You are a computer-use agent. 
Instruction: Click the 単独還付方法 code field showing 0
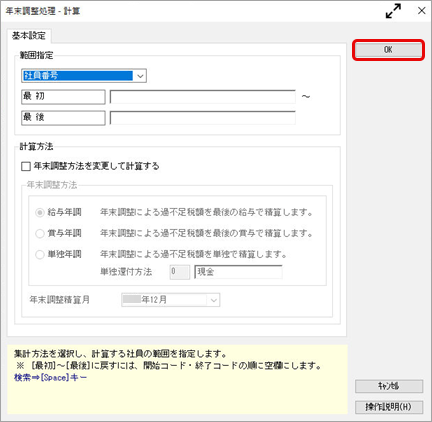[x=180, y=272]
